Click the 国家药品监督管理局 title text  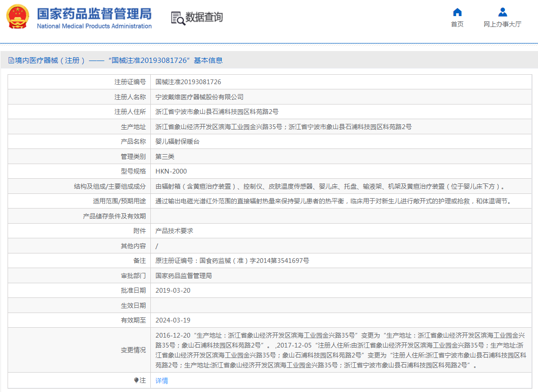[x=95, y=14]
